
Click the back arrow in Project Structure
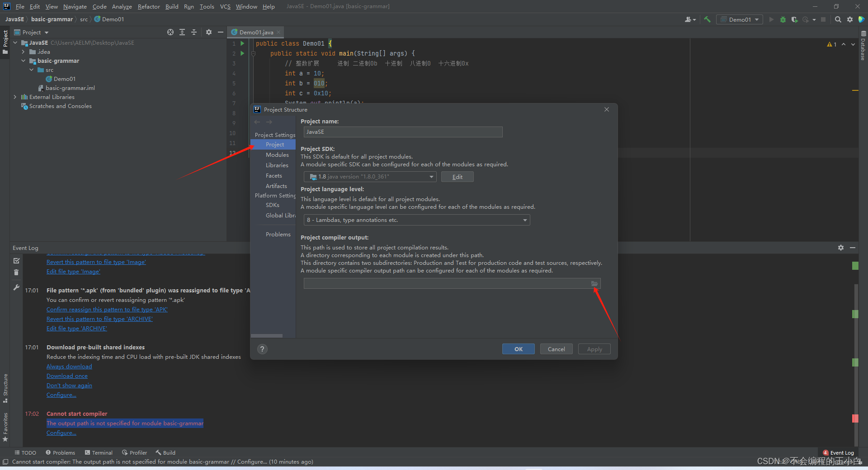(x=257, y=122)
